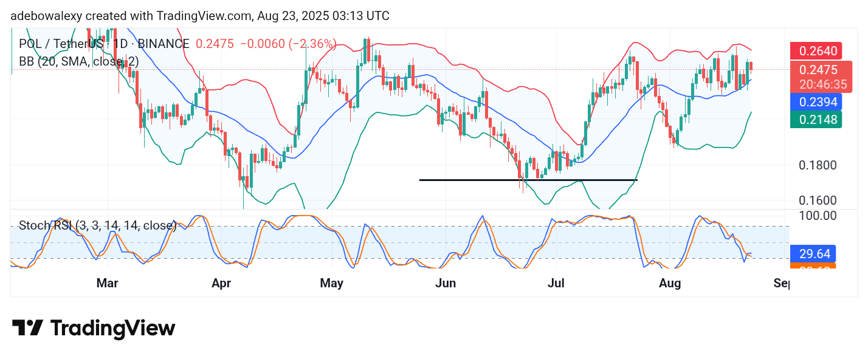This screenshot has height=359, width=868.
Task: Click the 0.1600 price axis label
Action: [x=818, y=200]
